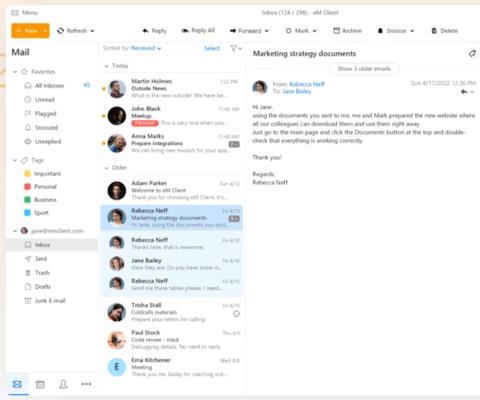Click the Reply toolbar button
Image resolution: width=480 pixels, height=400 pixels.
click(154, 31)
